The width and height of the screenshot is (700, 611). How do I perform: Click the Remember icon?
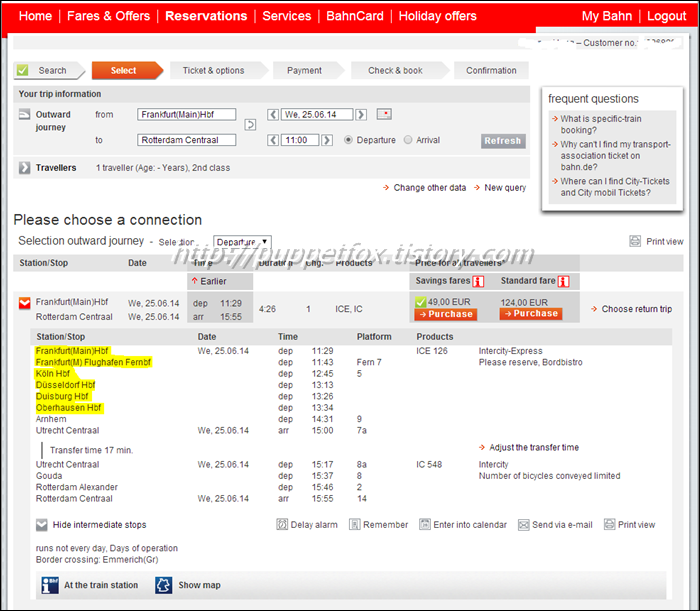click(354, 524)
